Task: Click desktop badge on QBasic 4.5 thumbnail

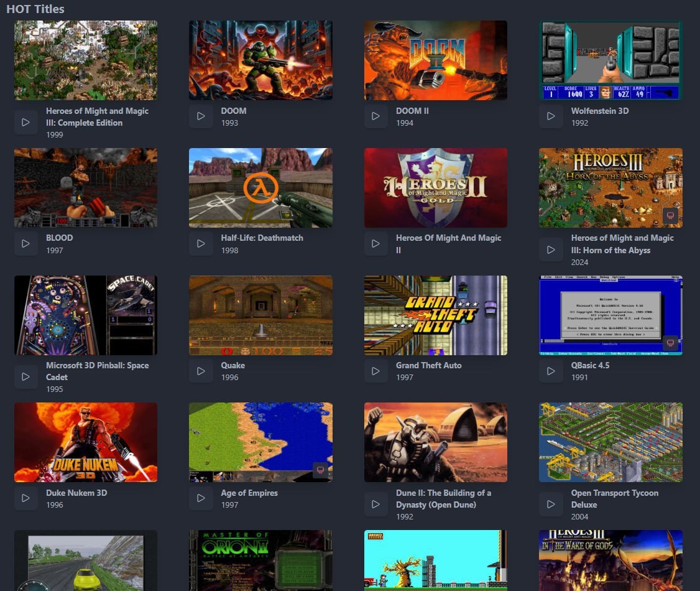Action: tap(670, 343)
